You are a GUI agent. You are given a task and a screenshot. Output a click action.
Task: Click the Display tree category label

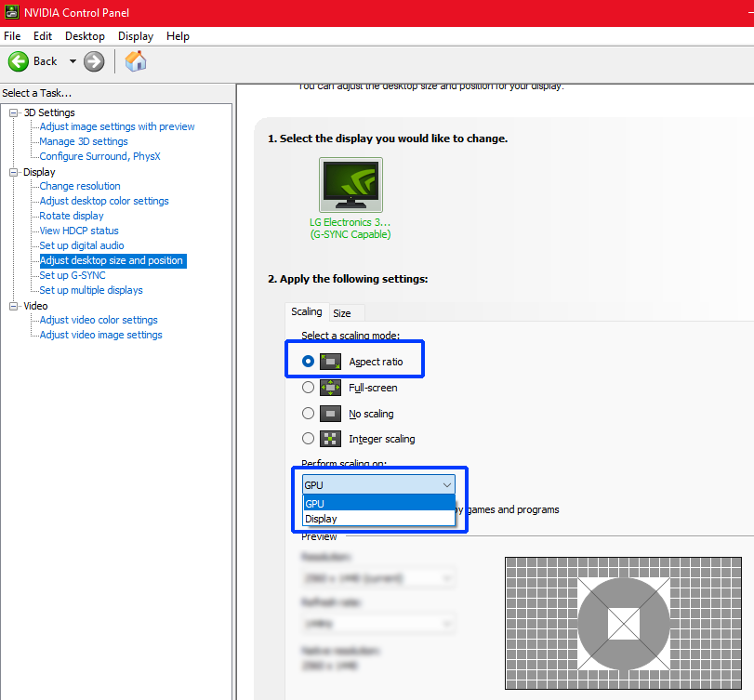pyautogui.click(x=39, y=172)
